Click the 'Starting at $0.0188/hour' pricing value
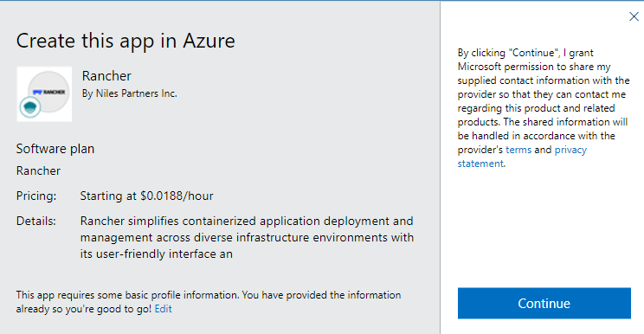The height and width of the screenshot is (334, 644). click(146, 196)
